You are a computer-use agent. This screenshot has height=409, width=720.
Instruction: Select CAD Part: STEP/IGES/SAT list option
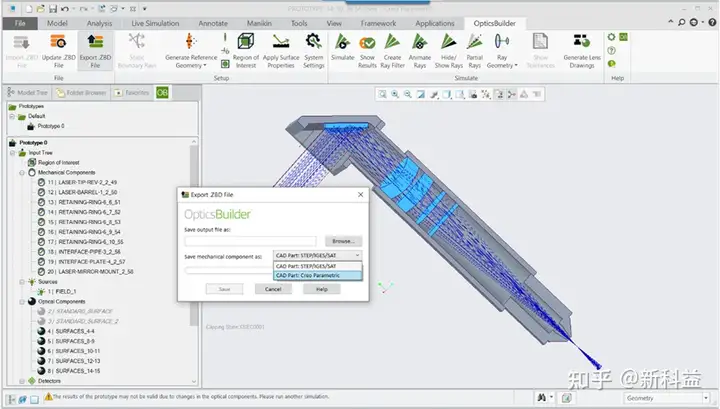[x=318, y=266]
